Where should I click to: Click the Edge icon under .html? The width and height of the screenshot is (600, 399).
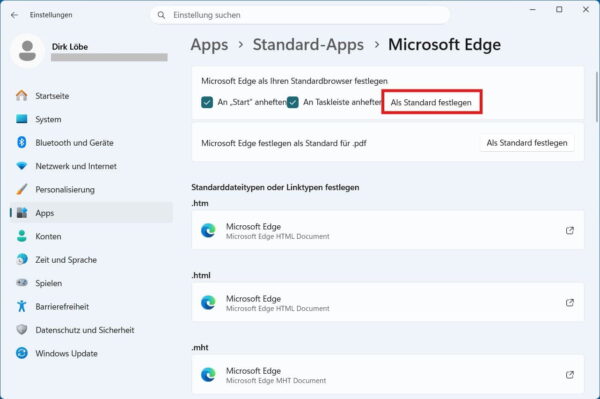pyautogui.click(x=209, y=303)
